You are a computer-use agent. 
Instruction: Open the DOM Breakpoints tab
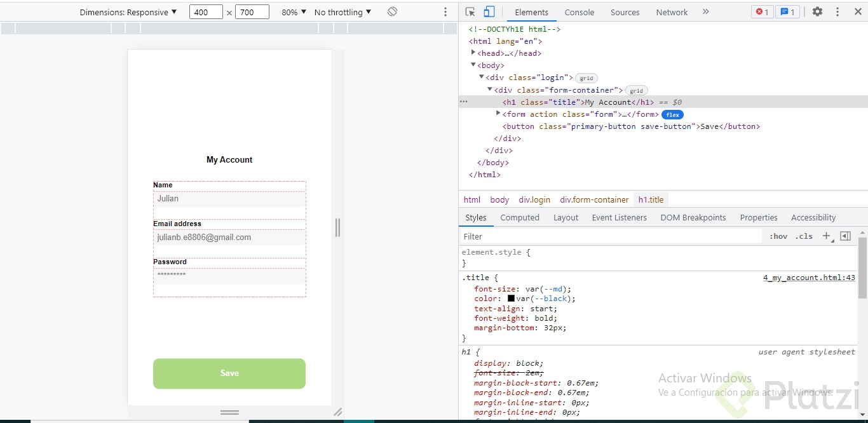(693, 217)
